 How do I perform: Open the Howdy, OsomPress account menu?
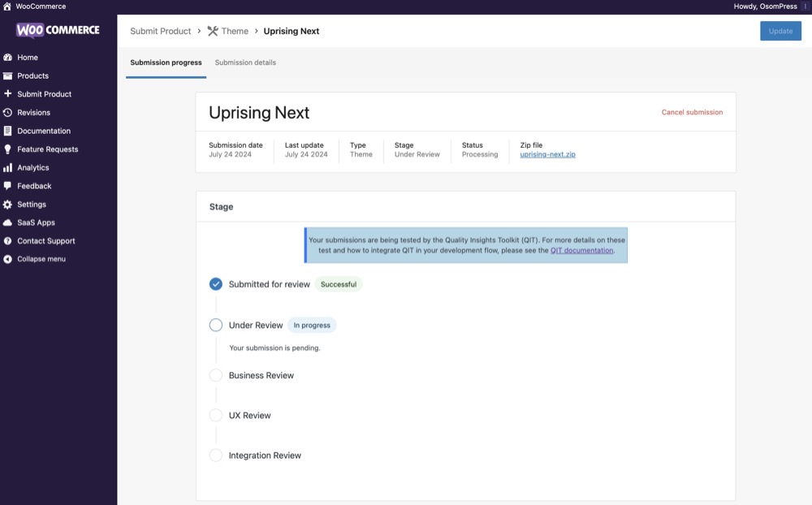[x=765, y=6]
